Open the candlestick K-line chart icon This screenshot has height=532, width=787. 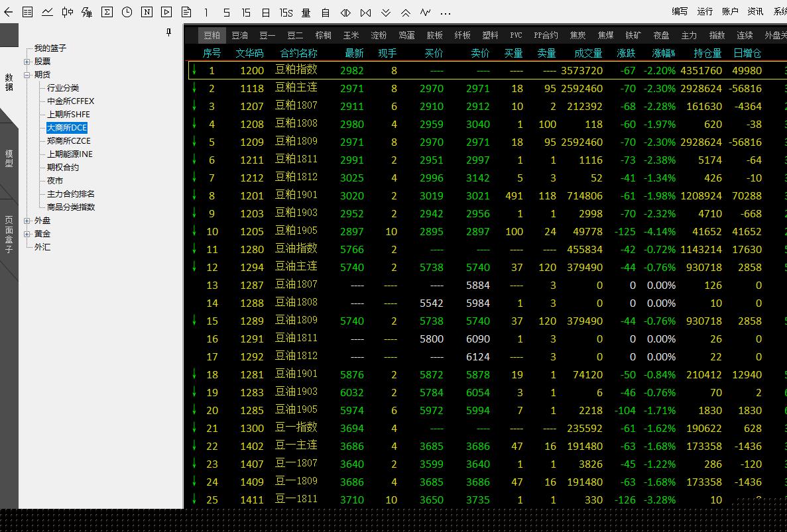click(67, 12)
